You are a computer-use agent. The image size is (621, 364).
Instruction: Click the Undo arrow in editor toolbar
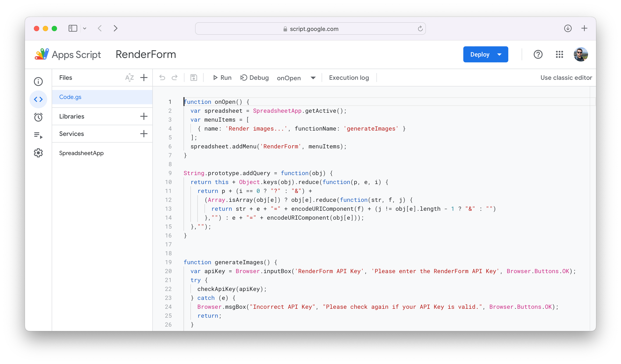(162, 78)
